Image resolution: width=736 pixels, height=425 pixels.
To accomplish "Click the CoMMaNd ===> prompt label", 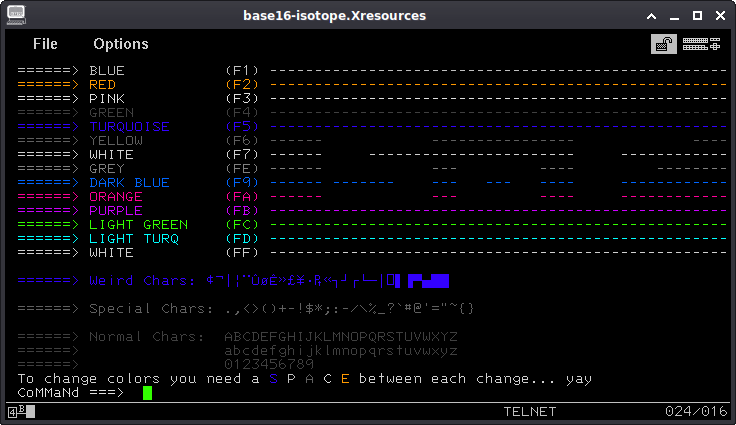I will (71, 393).
